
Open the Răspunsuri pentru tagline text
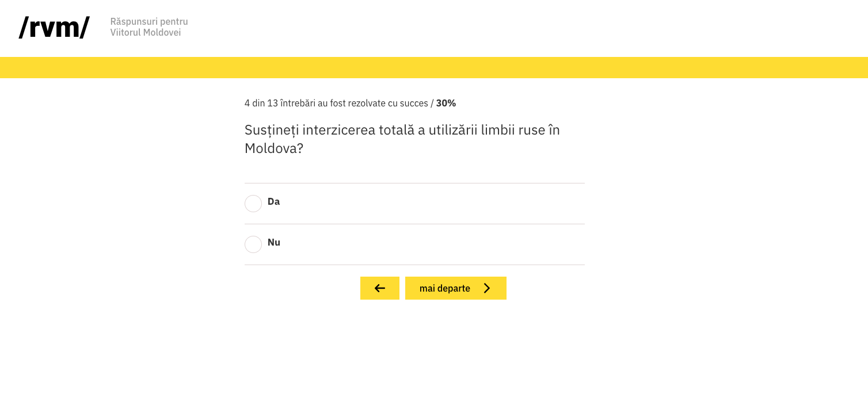click(x=149, y=21)
